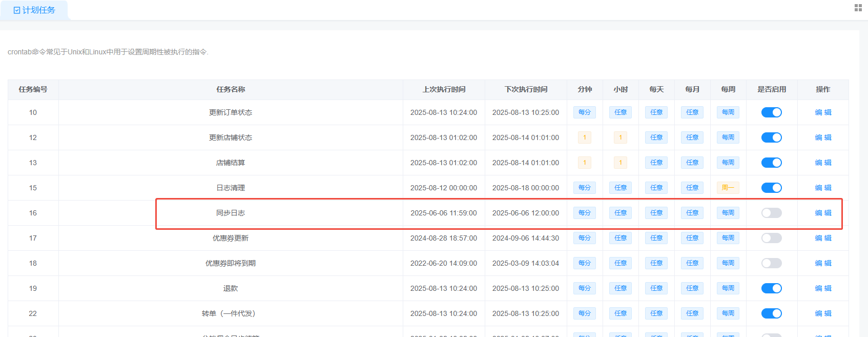Click the 周一 weekly tag on 日志清理
868x337 pixels.
click(728, 188)
